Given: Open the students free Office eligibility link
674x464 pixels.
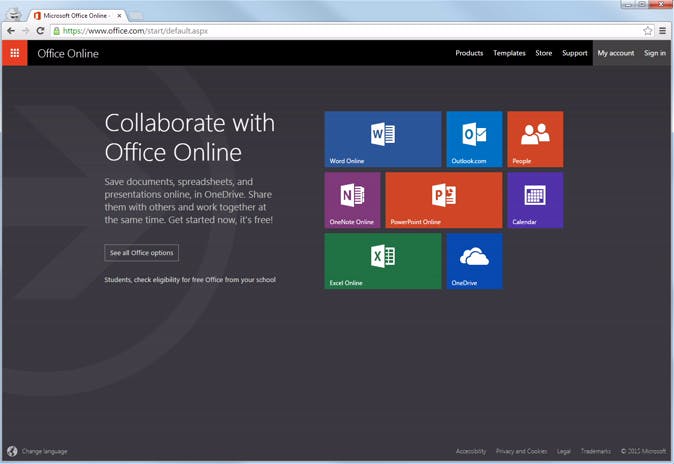Looking at the screenshot, I should pyautogui.click(x=190, y=280).
